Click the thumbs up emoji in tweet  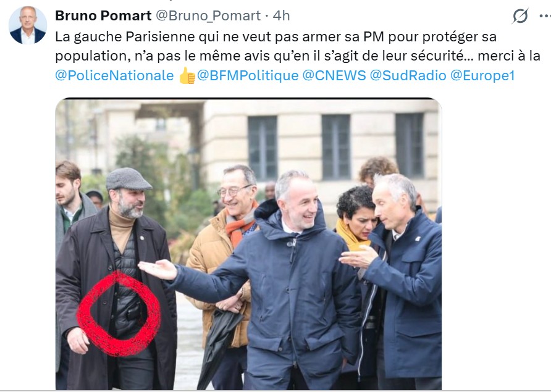click(187, 76)
